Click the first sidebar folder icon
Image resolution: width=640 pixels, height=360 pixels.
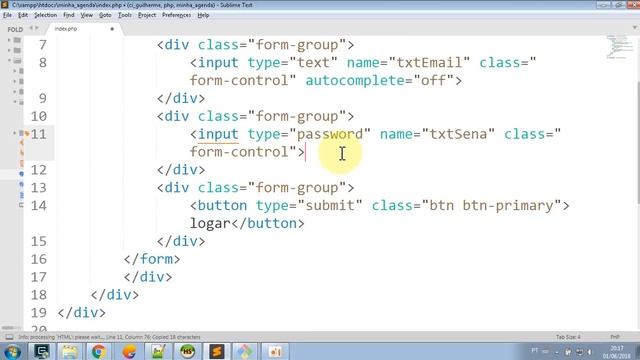point(17,40)
